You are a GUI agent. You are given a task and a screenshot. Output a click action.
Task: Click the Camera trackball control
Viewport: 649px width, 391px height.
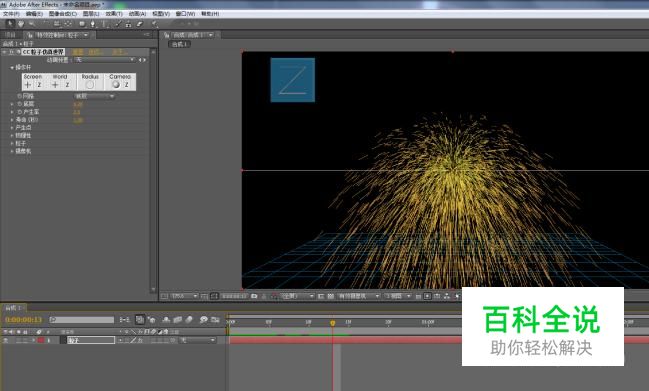pos(116,85)
